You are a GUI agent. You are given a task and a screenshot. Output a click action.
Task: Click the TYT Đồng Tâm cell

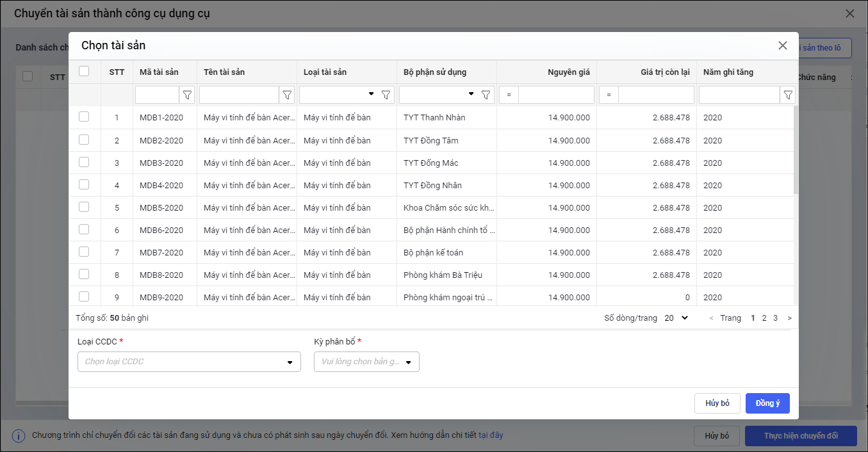446,140
